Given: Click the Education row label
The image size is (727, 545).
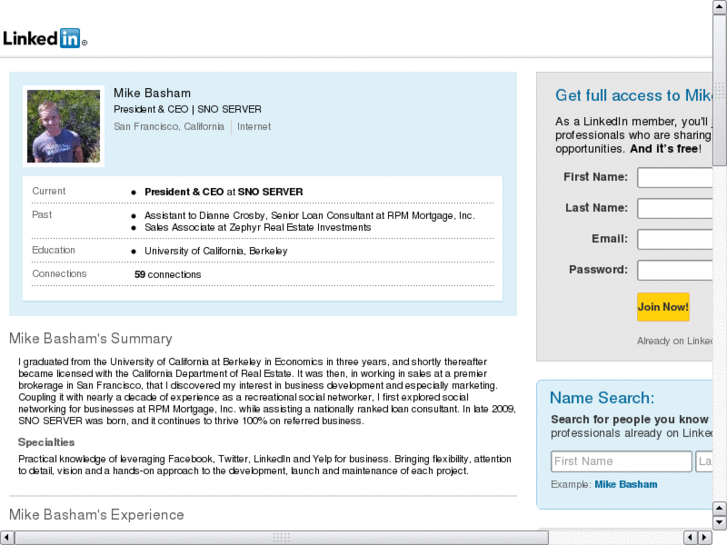Looking at the screenshot, I should 53,250.
